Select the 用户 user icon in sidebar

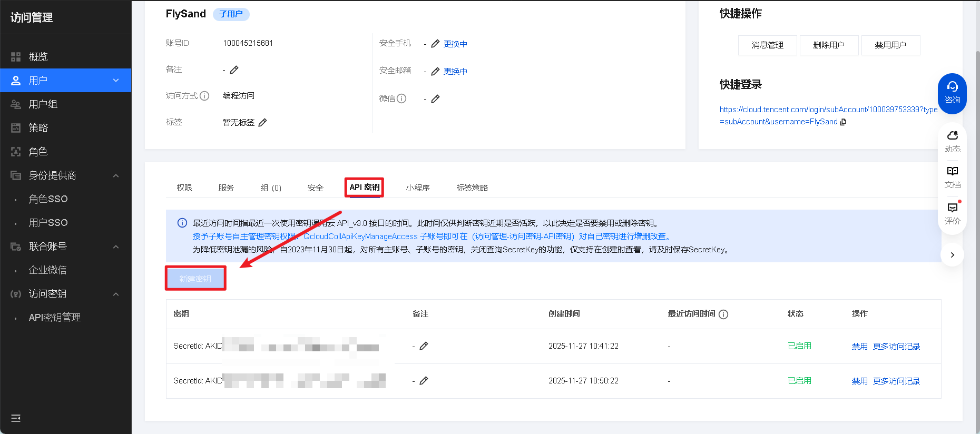click(x=16, y=81)
